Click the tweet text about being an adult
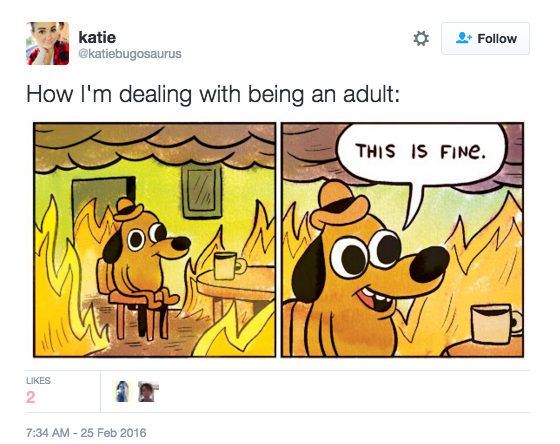This screenshot has width=560, height=444. click(213, 94)
